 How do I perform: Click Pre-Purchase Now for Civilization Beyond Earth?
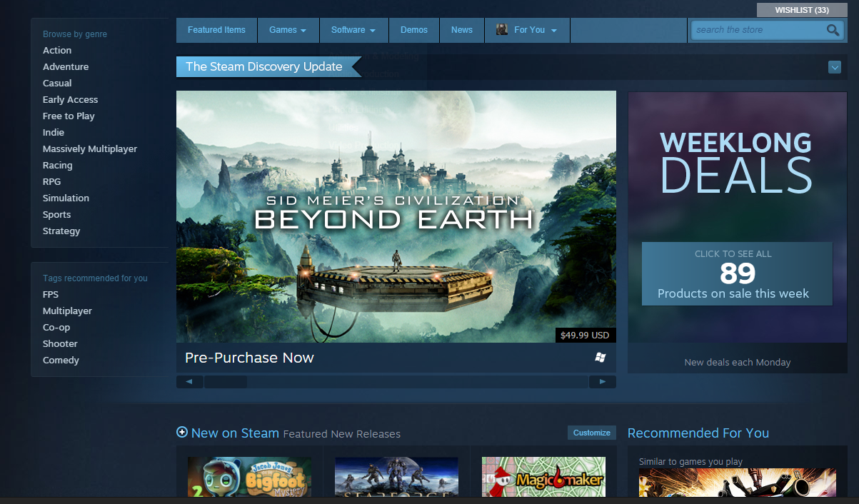[249, 358]
